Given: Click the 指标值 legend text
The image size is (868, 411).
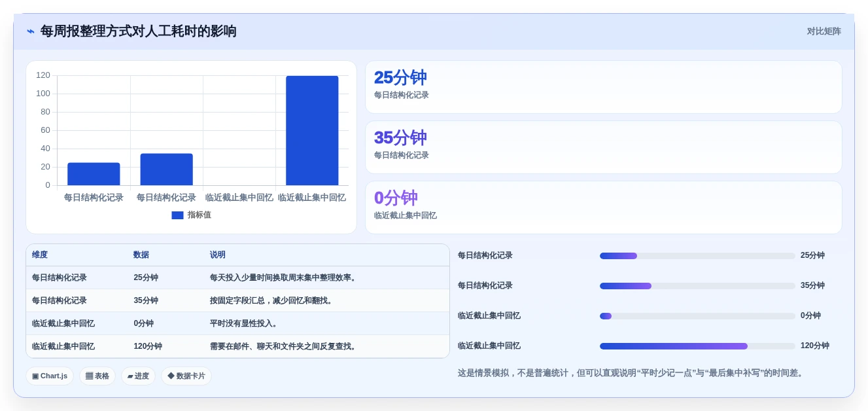Looking at the screenshot, I should point(199,215).
